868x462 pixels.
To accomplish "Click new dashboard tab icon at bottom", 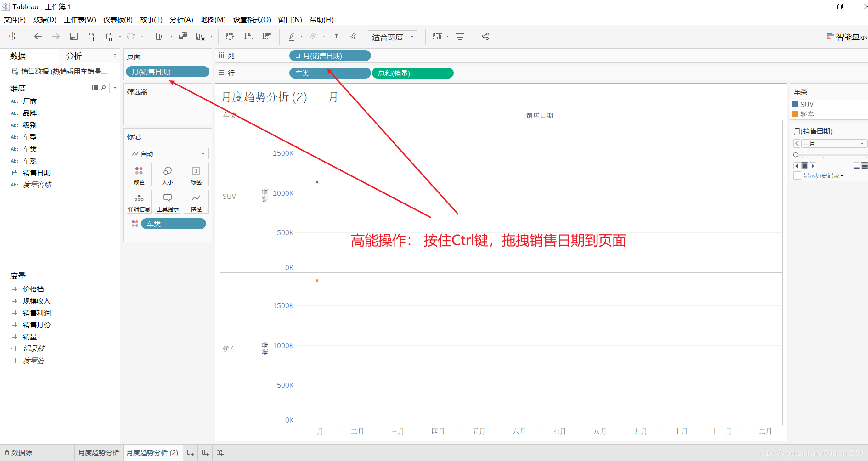I will click(205, 453).
